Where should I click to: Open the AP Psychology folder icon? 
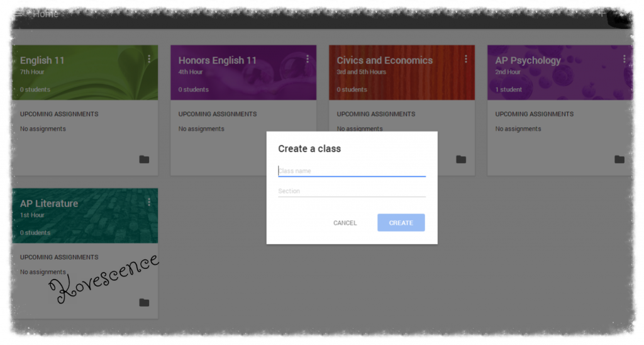(619, 159)
